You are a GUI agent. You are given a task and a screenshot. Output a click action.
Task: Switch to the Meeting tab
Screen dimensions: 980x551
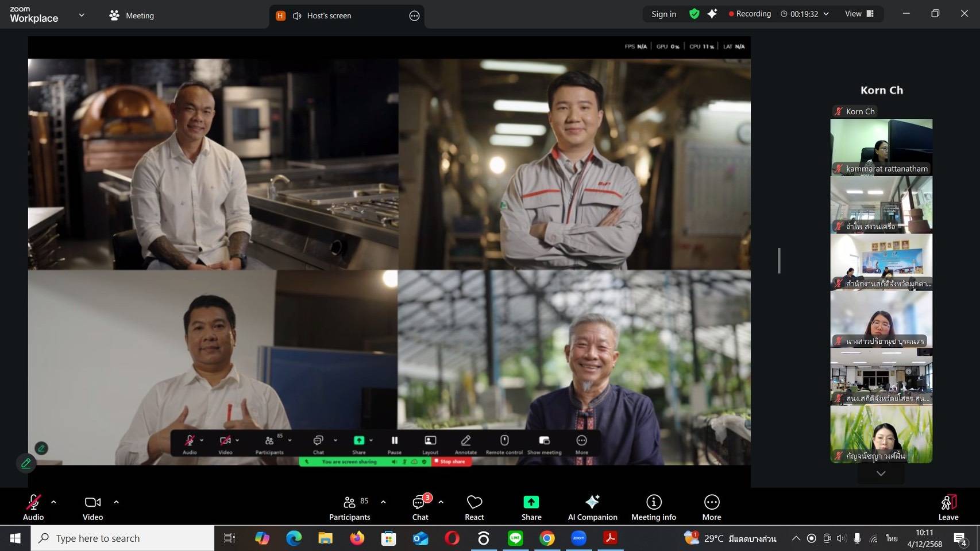(x=132, y=15)
